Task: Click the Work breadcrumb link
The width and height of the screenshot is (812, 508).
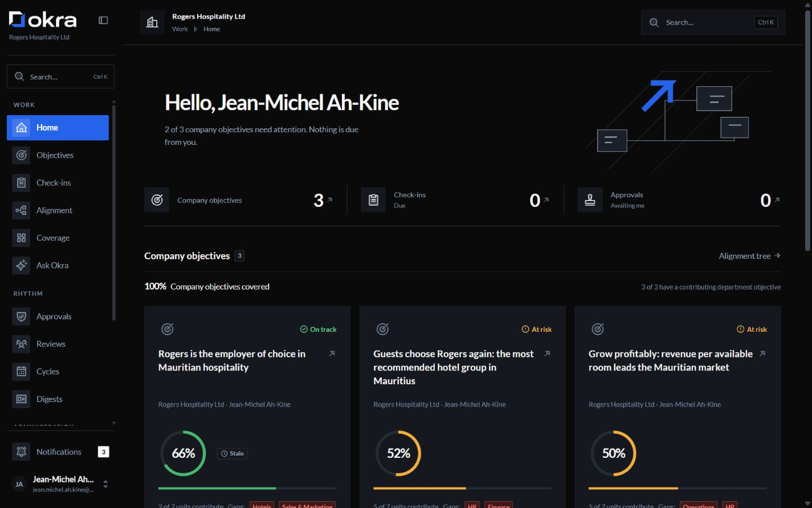Action: [x=179, y=29]
